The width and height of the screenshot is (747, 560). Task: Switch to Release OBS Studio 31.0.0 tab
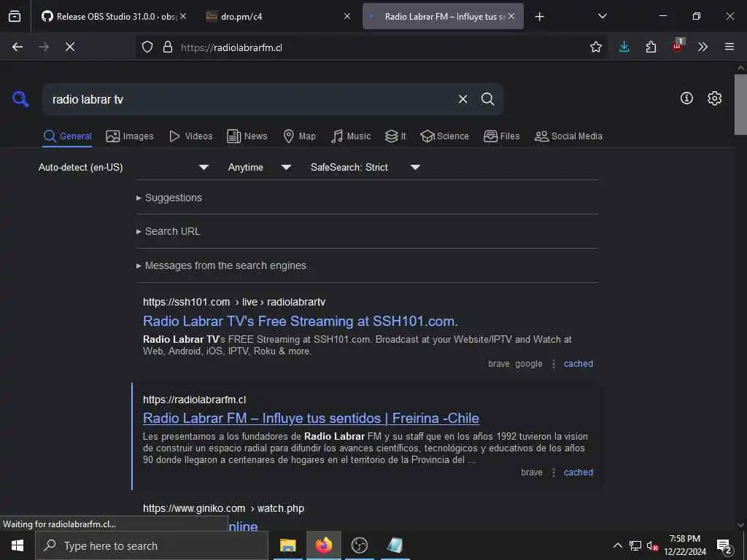coord(115,16)
